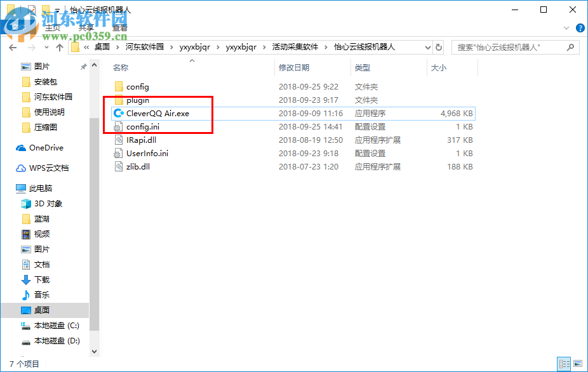Select the zlib.dll file
588x372 pixels.
(x=138, y=166)
